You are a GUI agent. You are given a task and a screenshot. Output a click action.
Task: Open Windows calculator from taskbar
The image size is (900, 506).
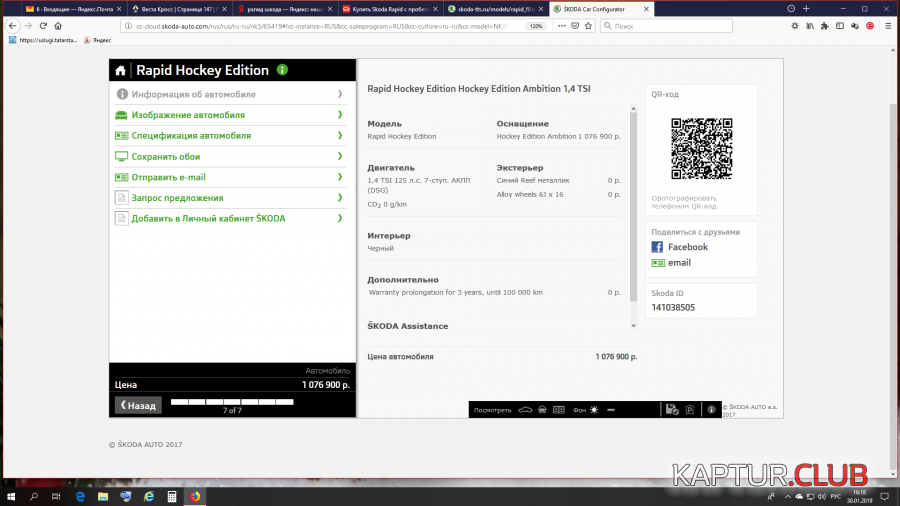point(172,496)
